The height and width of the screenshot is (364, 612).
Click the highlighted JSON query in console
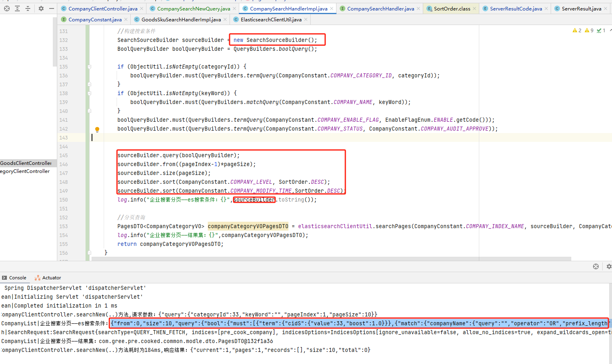359,323
